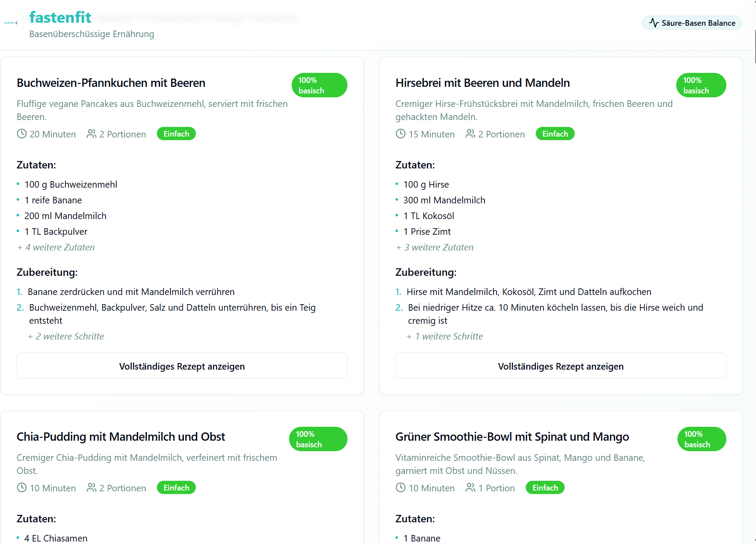The width and height of the screenshot is (756, 545).
Task: Click the fastenfit logo icon
Action: pyautogui.click(x=11, y=23)
